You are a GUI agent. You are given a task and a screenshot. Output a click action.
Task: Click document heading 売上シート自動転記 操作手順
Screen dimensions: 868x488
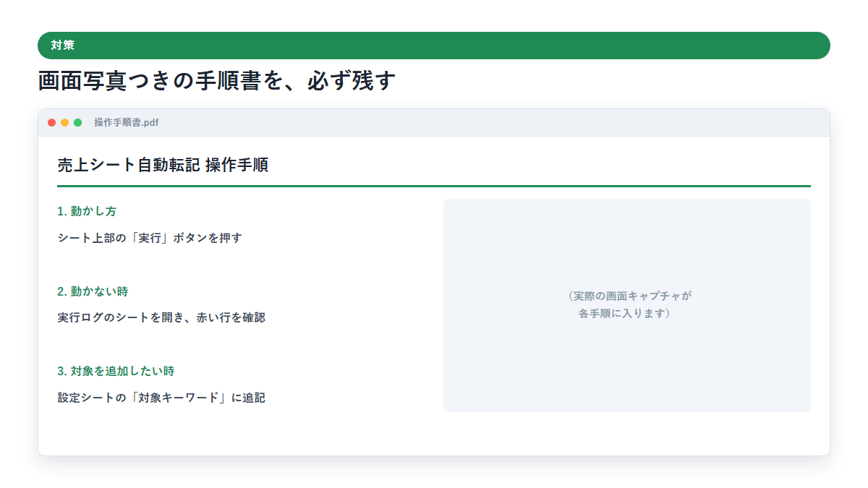click(163, 165)
